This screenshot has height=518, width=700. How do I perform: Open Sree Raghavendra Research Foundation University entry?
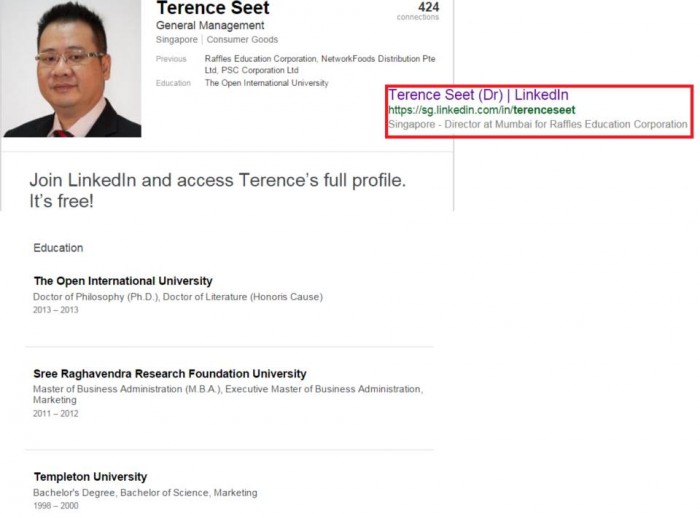pos(170,374)
